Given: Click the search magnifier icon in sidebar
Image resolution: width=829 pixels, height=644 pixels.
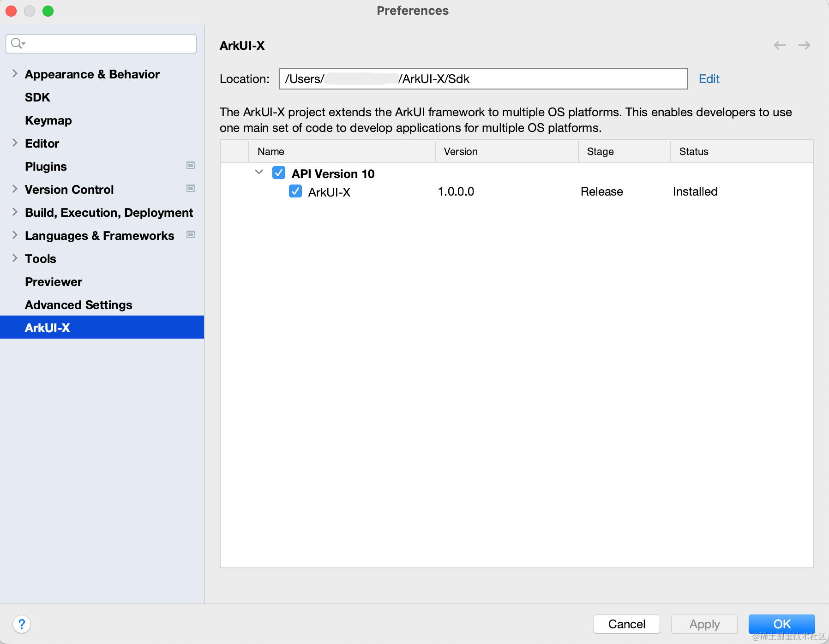Looking at the screenshot, I should pos(18,43).
